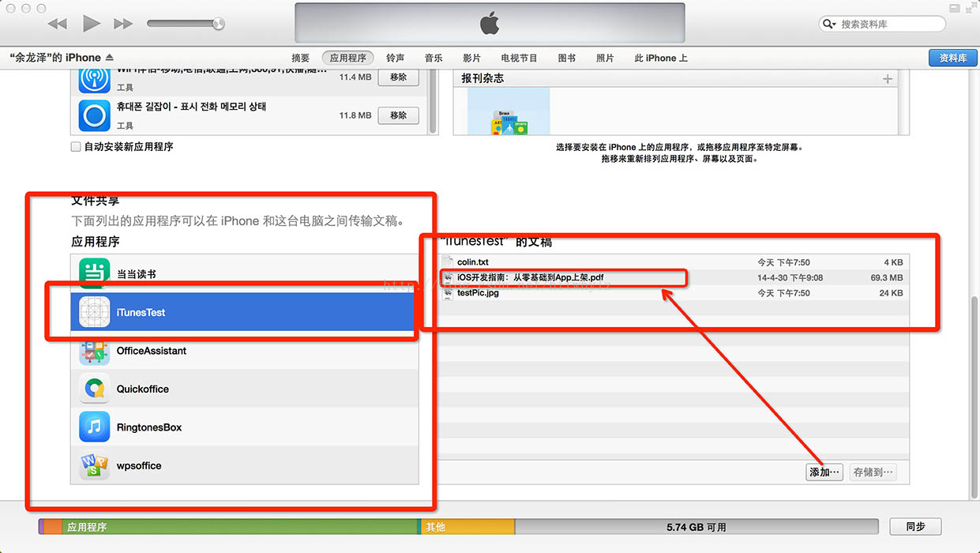The width and height of the screenshot is (980, 553).
Task: Click the 资料库 button
Action: 952,58
